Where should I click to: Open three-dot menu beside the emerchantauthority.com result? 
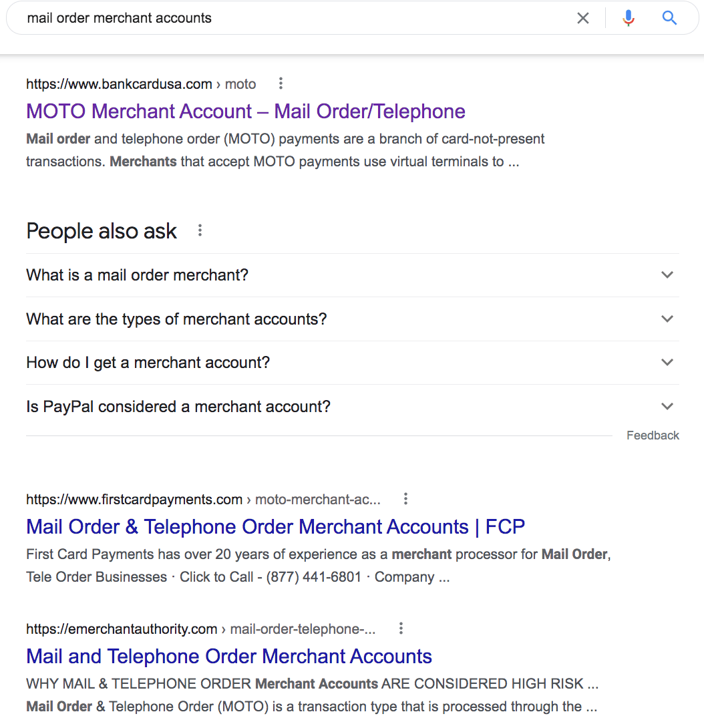401,628
